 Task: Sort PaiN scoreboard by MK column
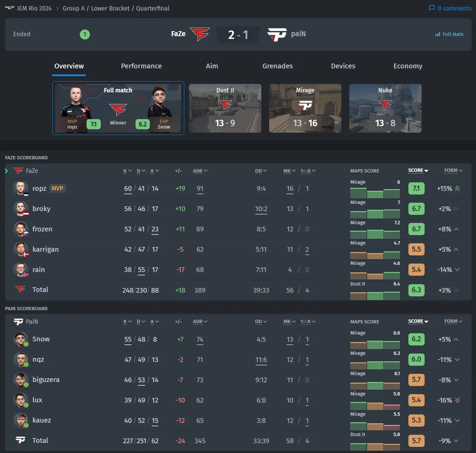[x=290, y=322]
